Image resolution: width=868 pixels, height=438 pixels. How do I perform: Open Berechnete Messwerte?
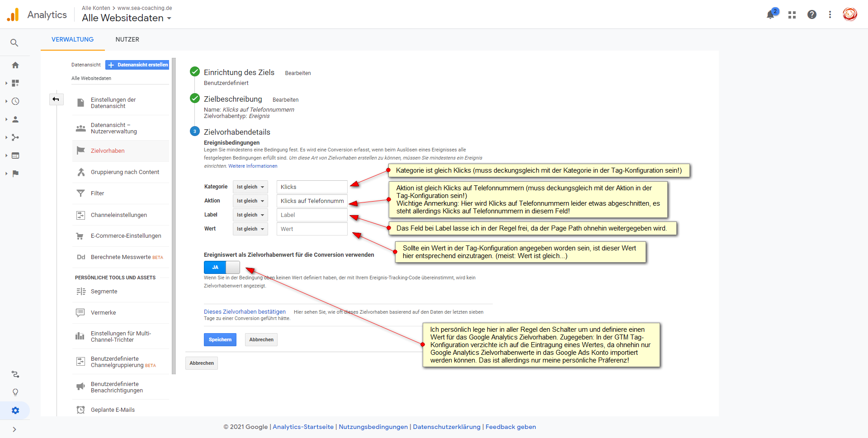121,257
